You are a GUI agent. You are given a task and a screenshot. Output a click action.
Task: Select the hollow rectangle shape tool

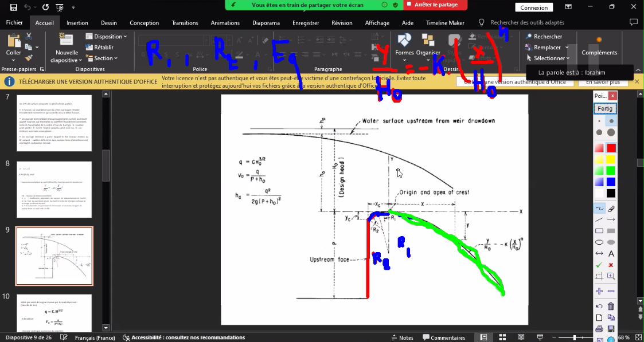click(599, 231)
